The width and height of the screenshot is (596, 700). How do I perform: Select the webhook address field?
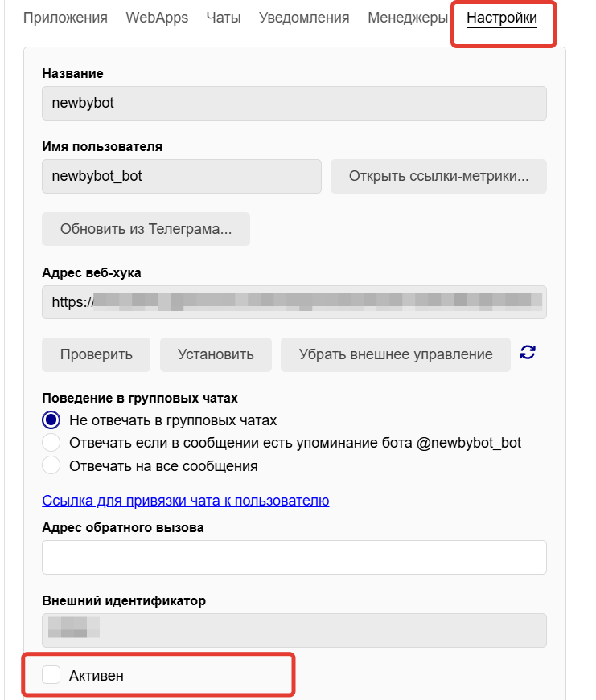(294, 302)
